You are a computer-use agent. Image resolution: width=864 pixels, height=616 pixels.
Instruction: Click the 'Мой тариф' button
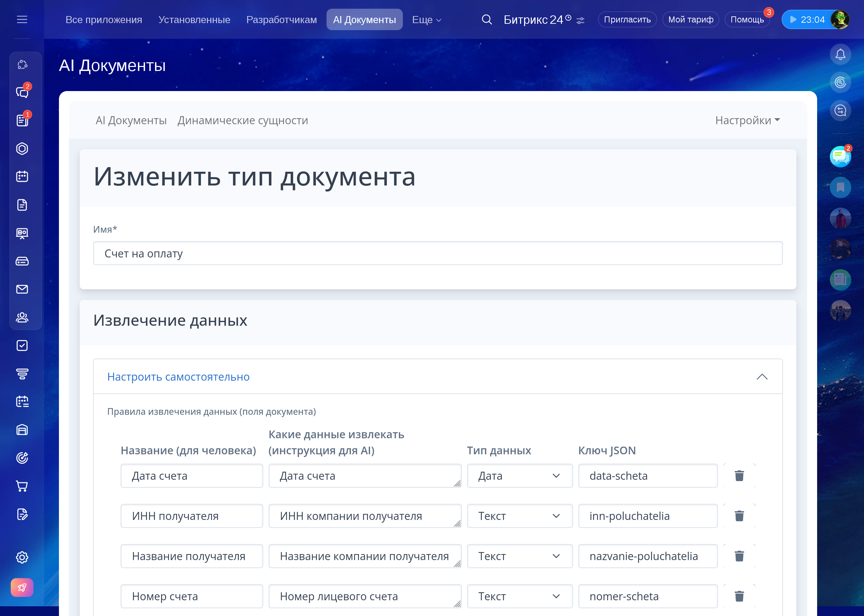690,19
